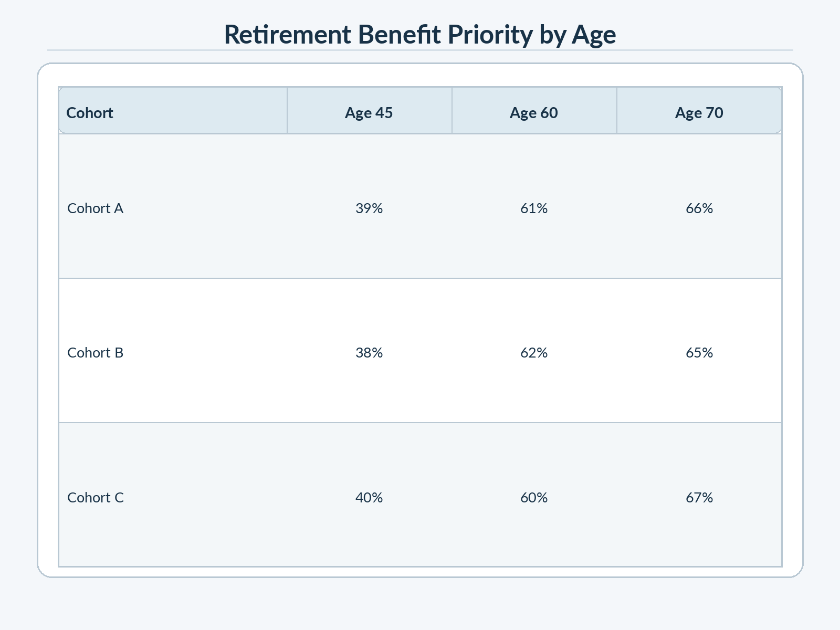Click the Cohort column header
Screen dimensions: 840x630
tap(173, 111)
